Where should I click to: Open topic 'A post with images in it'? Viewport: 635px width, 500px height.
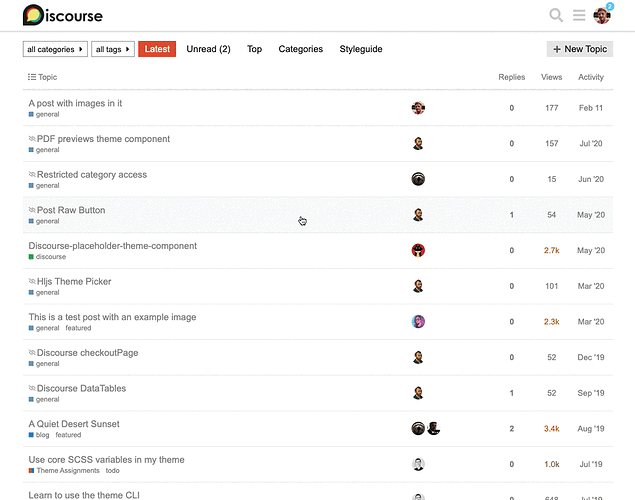pos(75,103)
